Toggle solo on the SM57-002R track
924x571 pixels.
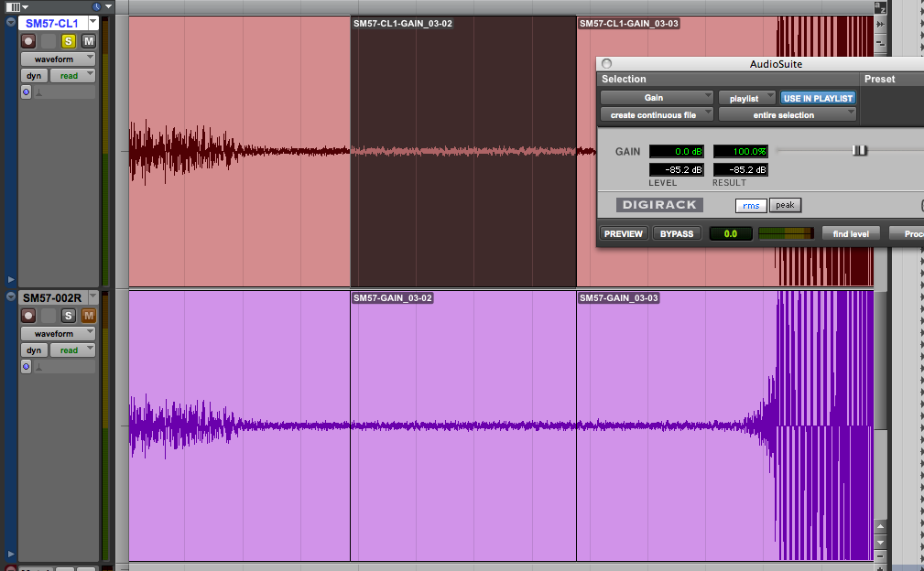coord(69,316)
